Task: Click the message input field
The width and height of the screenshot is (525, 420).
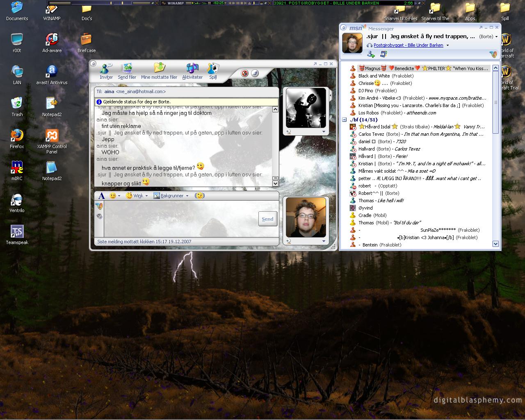Action: 180,219
